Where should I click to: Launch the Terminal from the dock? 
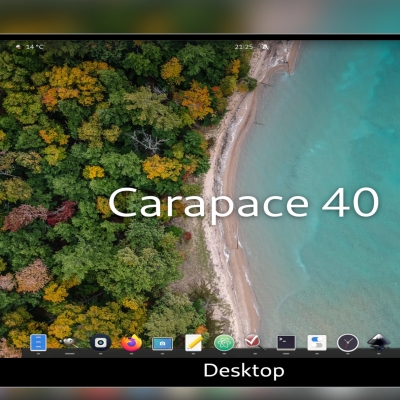286,343
